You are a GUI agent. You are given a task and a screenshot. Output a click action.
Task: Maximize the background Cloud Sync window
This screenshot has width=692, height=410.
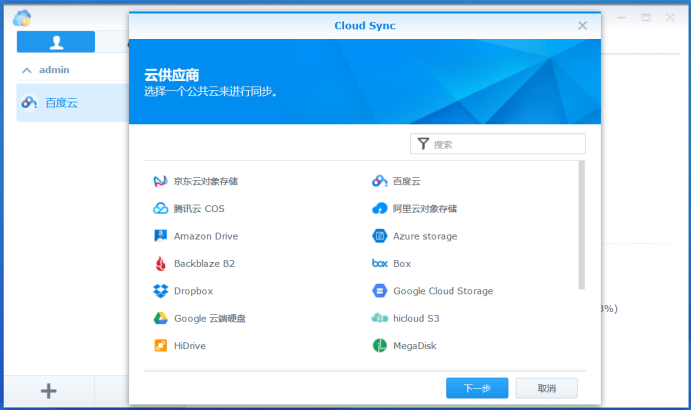(646, 18)
